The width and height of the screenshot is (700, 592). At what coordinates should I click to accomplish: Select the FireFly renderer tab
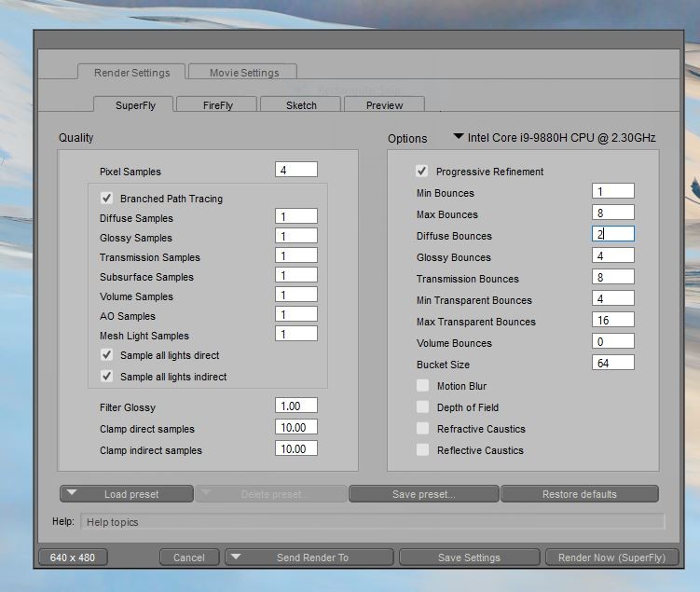click(217, 105)
